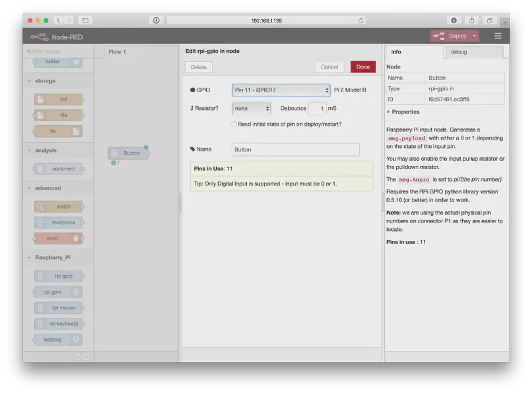The image size is (532, 394).
Task: Open the Node-RED hamburger menu
Action: click(x=498, y=36)
